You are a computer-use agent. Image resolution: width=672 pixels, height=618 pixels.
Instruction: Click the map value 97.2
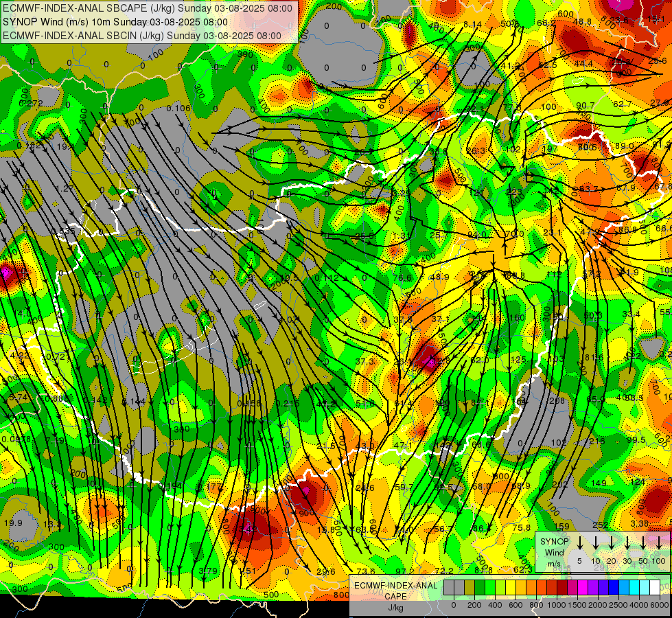click(x=405, y=571)
